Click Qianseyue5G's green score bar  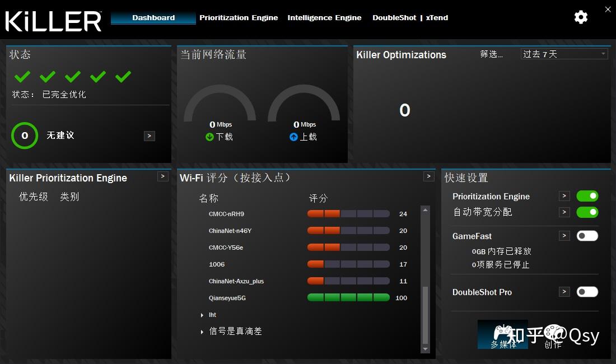click(x=348, y=297)
